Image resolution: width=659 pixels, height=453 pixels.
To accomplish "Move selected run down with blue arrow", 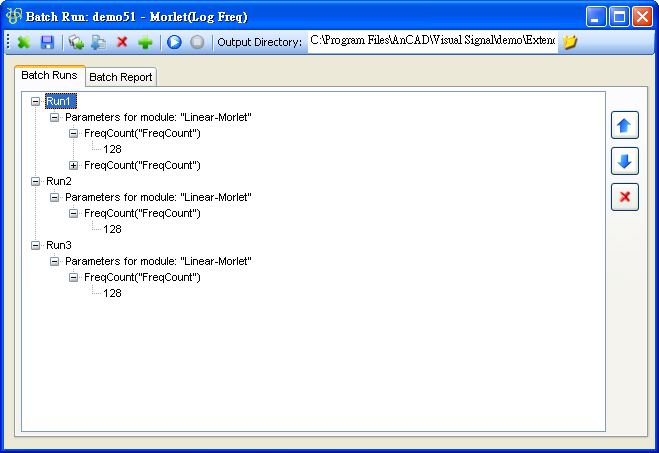I will click(x=624, y=162).
